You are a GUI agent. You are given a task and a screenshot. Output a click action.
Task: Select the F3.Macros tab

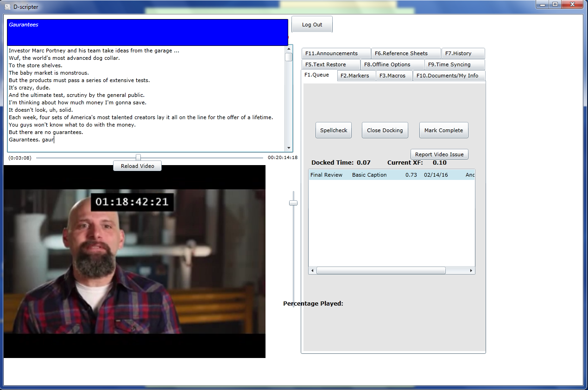[x=394, y=76]
